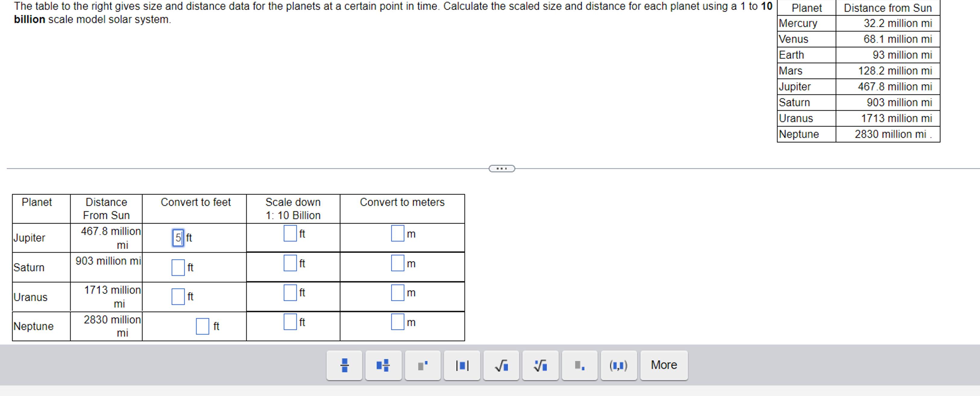This screenshot has height=396, width=980.
Task: Select the nth root template icon
Action: [x=540, y=365]
